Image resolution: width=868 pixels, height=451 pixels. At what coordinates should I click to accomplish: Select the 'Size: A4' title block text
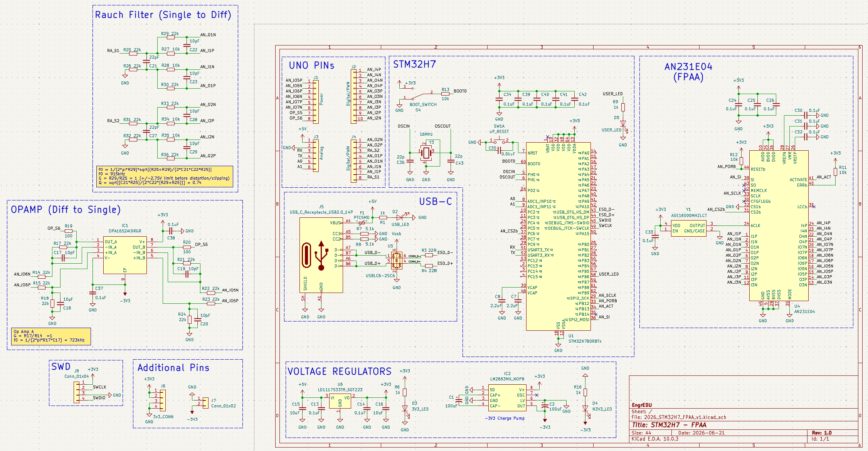click(x=641, y=433)
